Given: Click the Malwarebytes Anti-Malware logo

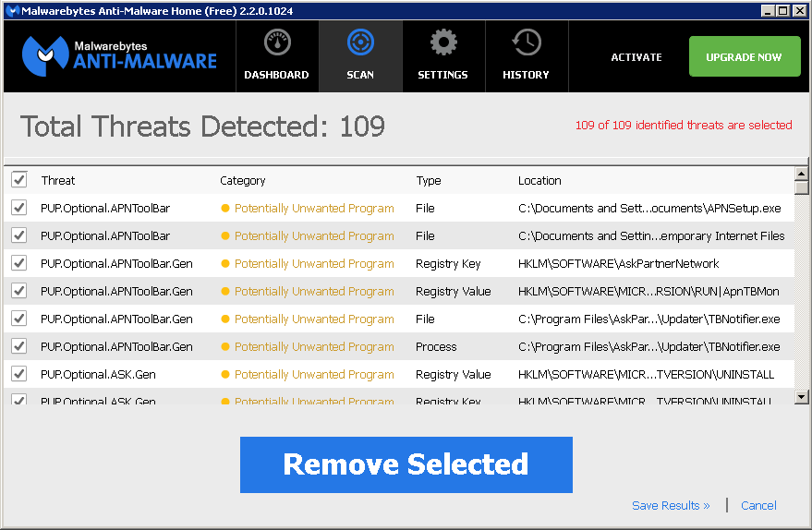Looking at the screenshot, I should tap(119, 56).
